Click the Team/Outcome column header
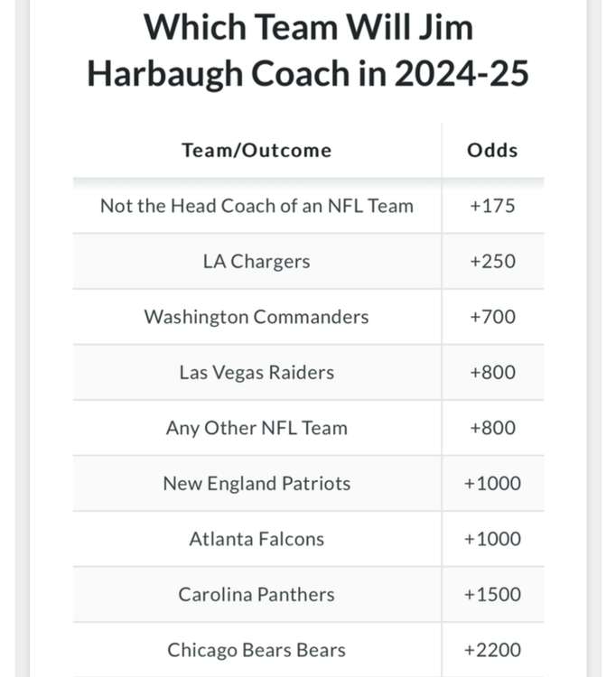The height and width of the screenshot is (677, 616). click(x=257, y=150)
